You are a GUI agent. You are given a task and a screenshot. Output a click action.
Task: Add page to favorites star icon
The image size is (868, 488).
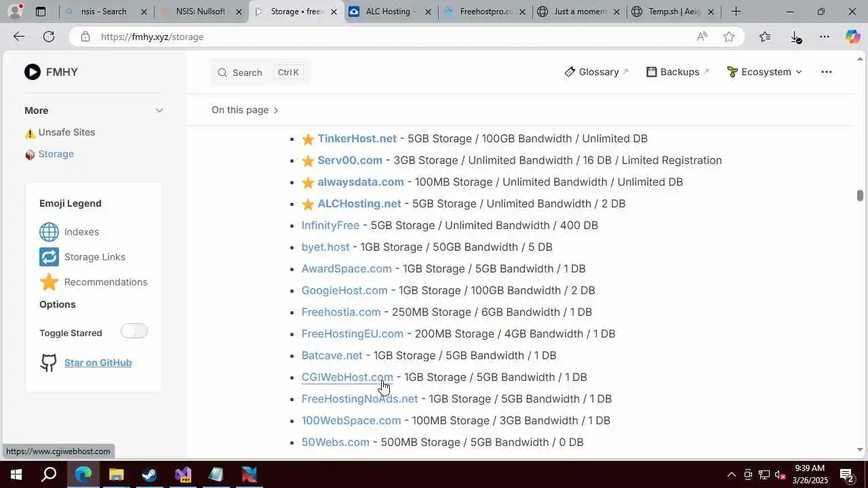[x=729, y=37]
